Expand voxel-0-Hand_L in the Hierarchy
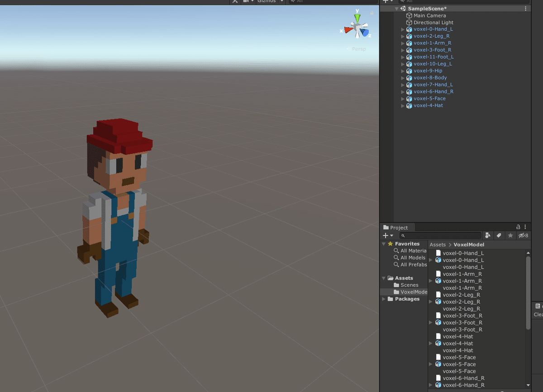Image resolution: width=543 pixels, height=392 pixels. click(403, 29)
